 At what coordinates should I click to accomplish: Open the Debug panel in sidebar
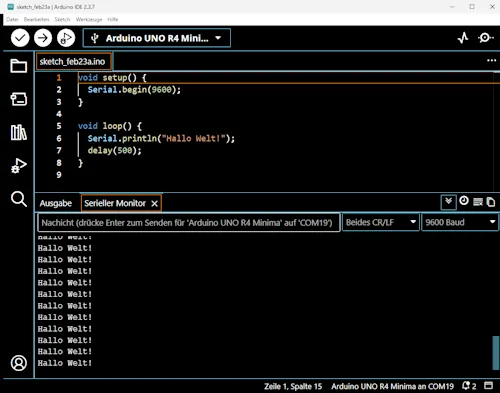pos(19,166)
